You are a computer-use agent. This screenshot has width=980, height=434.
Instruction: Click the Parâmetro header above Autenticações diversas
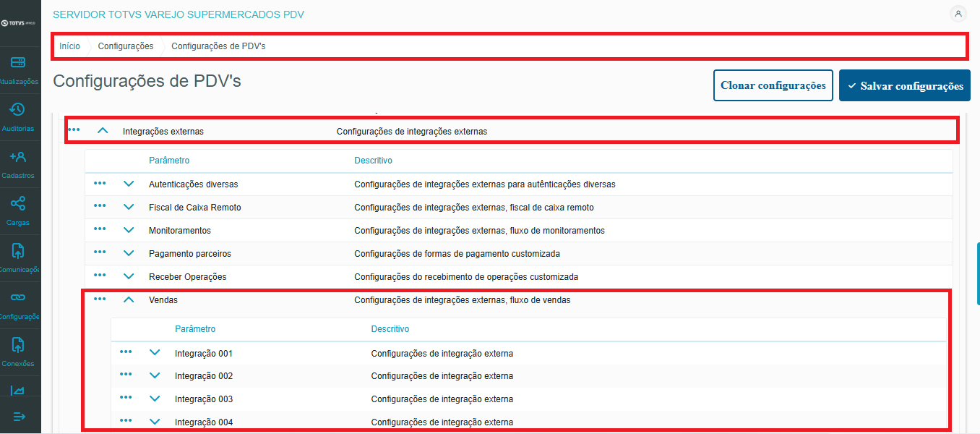(x=169, y=161)
